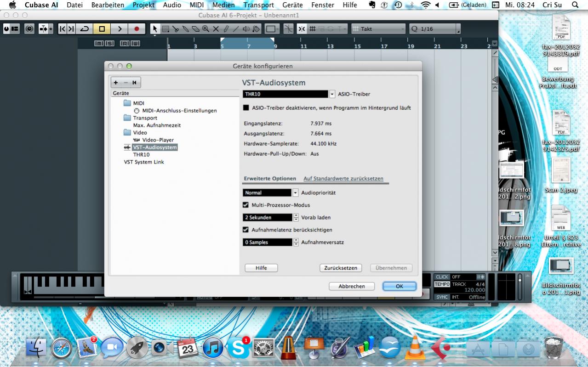This screenshot has height=367, width=588.
Task: Open the Trash in the Dock
Action: click(554, 348)
